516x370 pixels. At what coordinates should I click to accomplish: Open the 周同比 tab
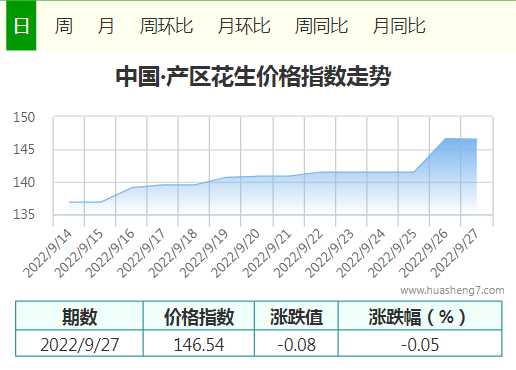(x=322, y=26)
